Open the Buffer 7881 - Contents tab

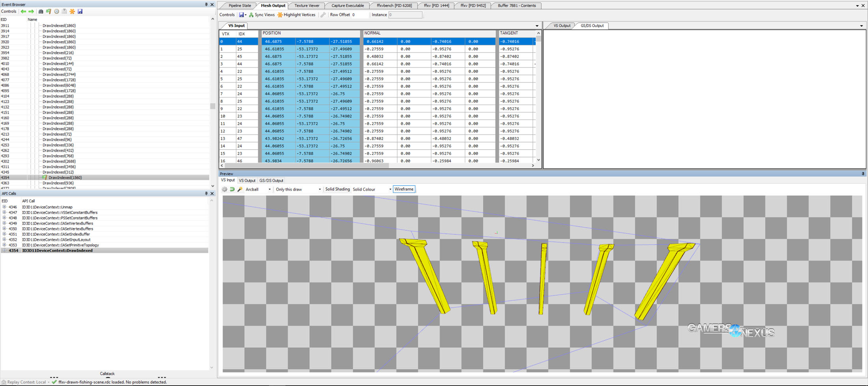click(516, 6)
